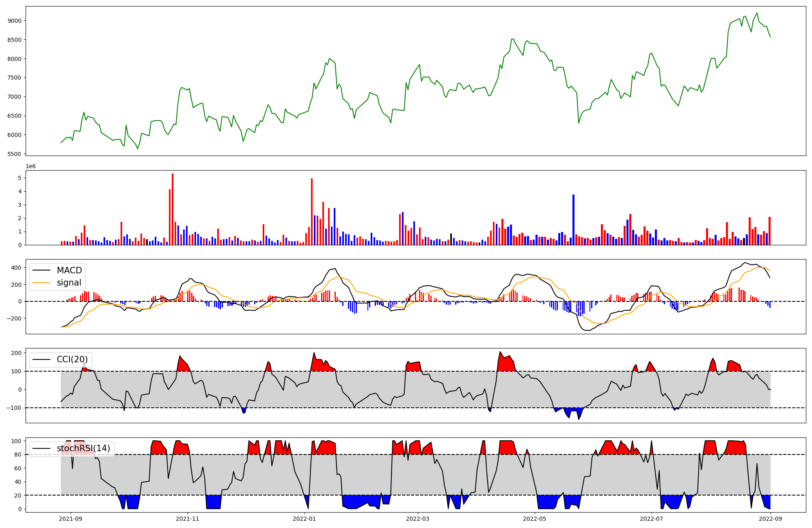Click the orange signal legend line swatch
Image resolution: width=812 pixels, height=528 pixels.
click(x=41, y=283)
